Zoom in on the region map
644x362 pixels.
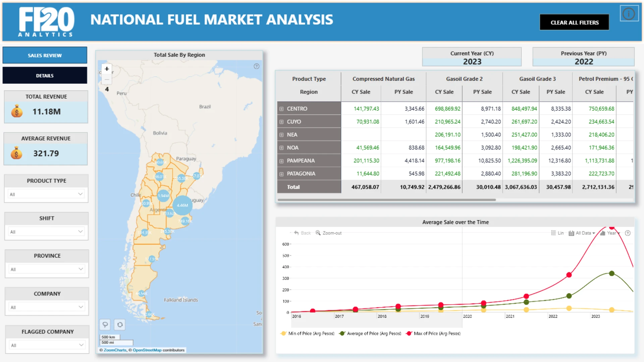pos(107,69)
